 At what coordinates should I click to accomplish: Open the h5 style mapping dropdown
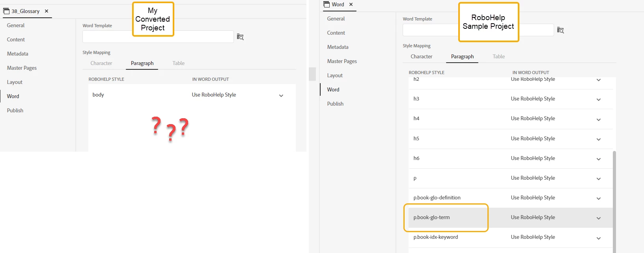(599, 139)
